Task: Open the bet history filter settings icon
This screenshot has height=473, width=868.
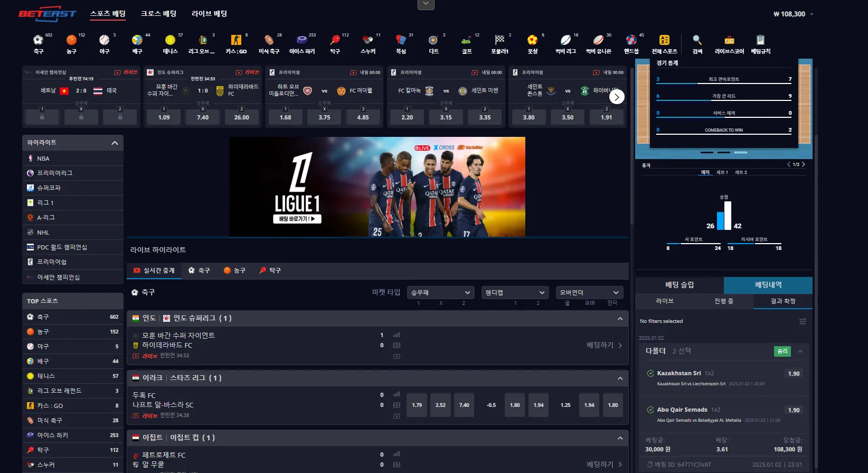Action: (x=803, y=321)
